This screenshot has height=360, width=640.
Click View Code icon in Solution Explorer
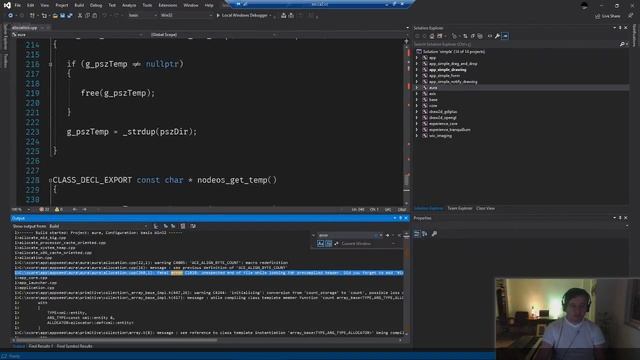490,36
